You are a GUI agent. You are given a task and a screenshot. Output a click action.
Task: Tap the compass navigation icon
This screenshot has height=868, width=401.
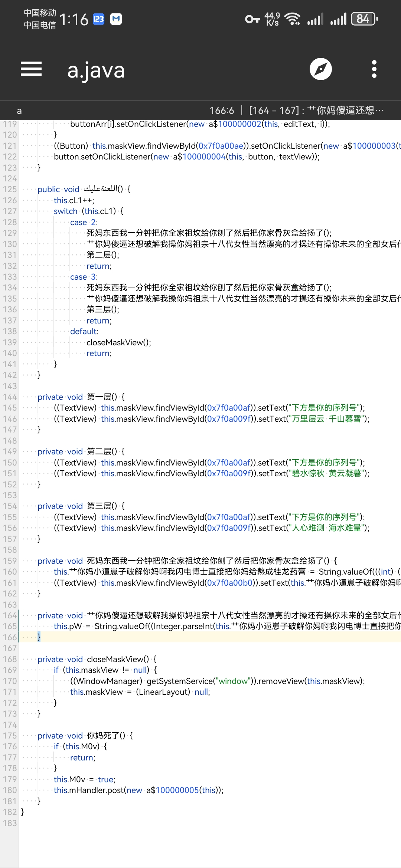click(321, 69)
